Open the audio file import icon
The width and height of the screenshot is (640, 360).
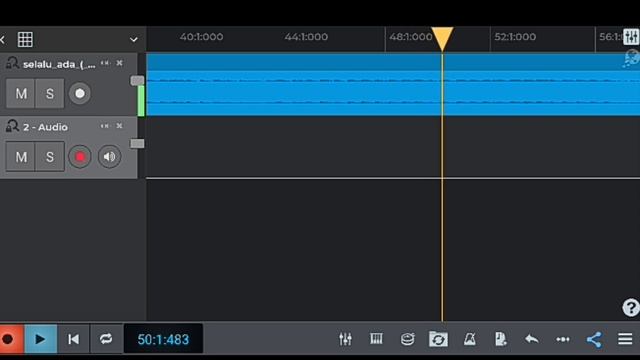coord(500,339)
